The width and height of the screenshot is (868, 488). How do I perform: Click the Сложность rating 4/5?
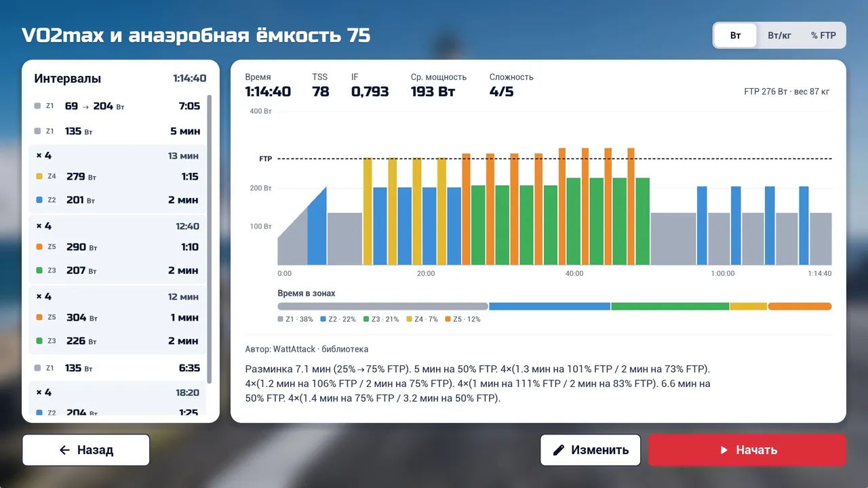(502, 91)
